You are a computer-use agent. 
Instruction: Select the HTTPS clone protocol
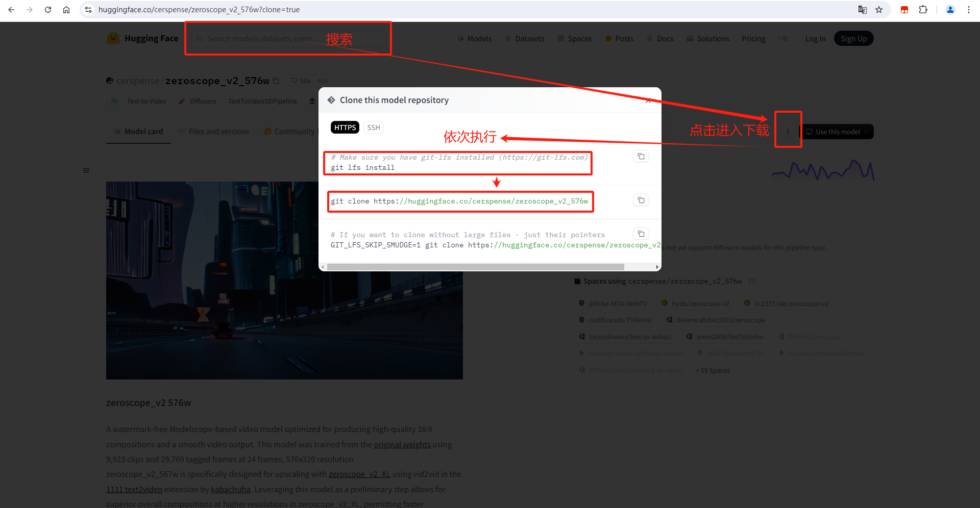coord(345,128)
